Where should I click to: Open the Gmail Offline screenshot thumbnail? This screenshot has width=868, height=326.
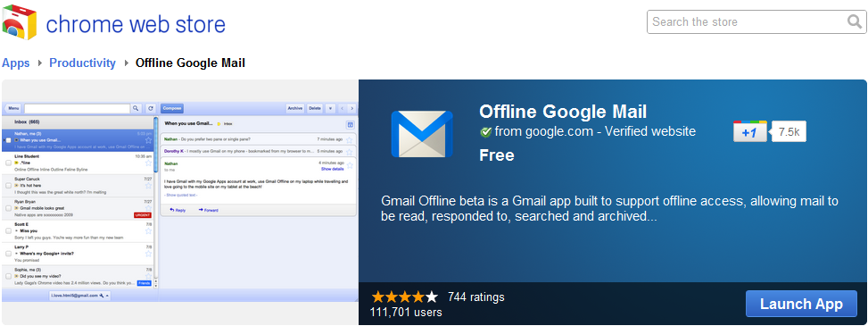tap(180, 202)
